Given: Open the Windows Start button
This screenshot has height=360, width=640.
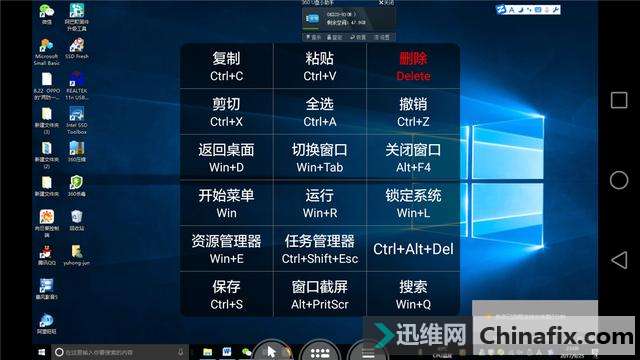Looking at the screenshot, I should (x=42, y=352).
